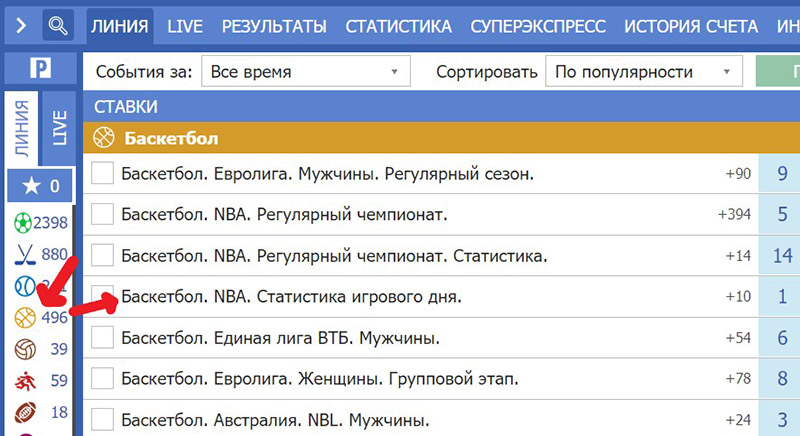The height and width of the screenshot is (436, 800).
Task: Click the +10 extra bets count
Action: 738,296
